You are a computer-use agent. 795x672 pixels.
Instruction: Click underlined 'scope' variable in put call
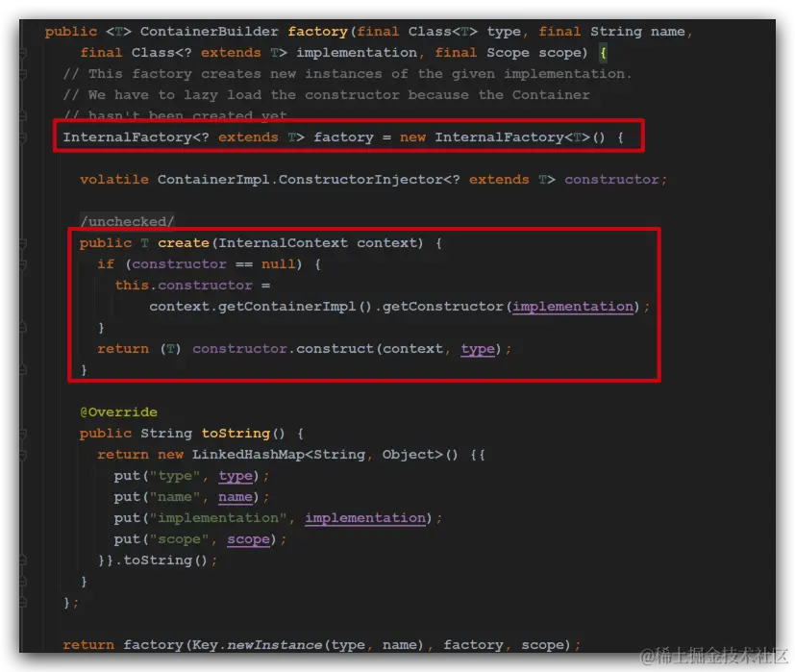(x=248, y=539)
